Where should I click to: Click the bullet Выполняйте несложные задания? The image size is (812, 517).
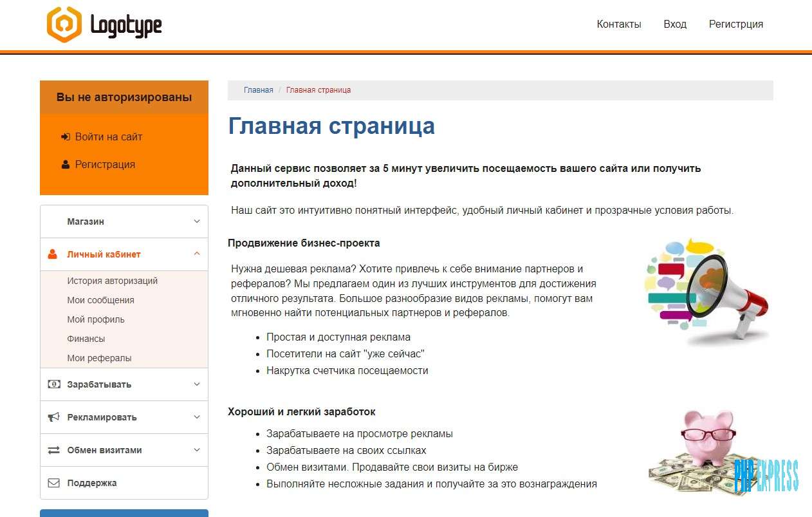point(432,484)
